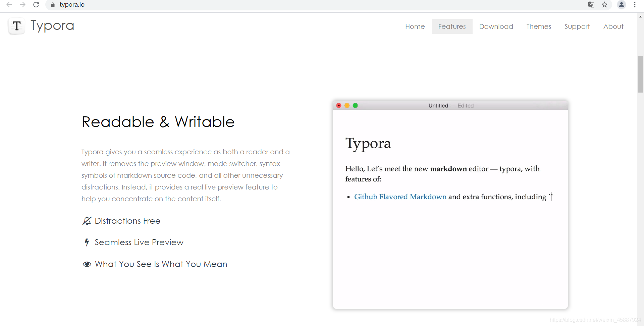
Task: View site info via lock icon
Action: [x=53, y=5]
